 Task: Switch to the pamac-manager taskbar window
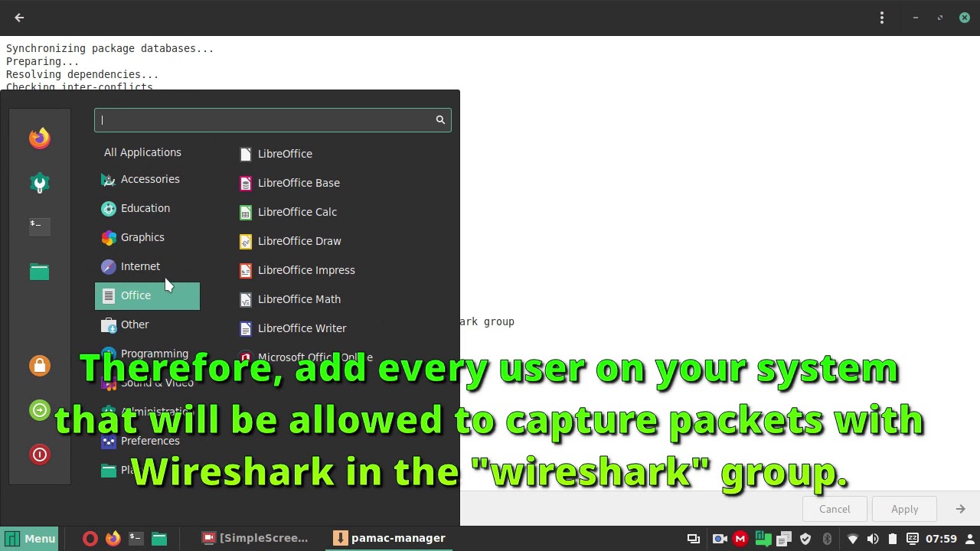390,538
